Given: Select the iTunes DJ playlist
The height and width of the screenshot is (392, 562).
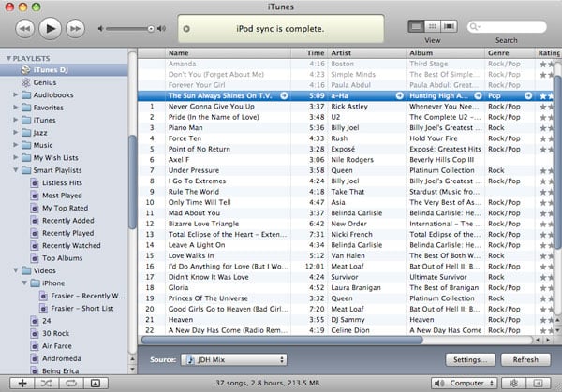Looking at the screenshot, I should (64, 70).
